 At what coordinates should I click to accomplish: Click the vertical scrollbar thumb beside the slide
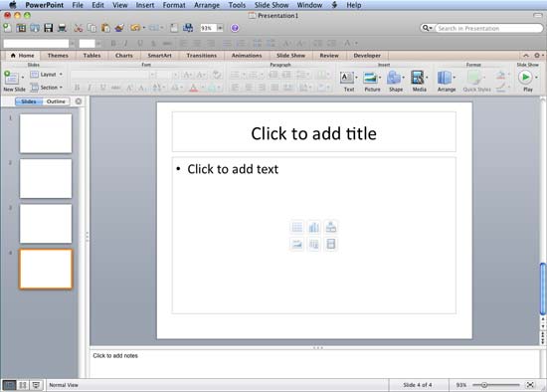tap(542, 289)
